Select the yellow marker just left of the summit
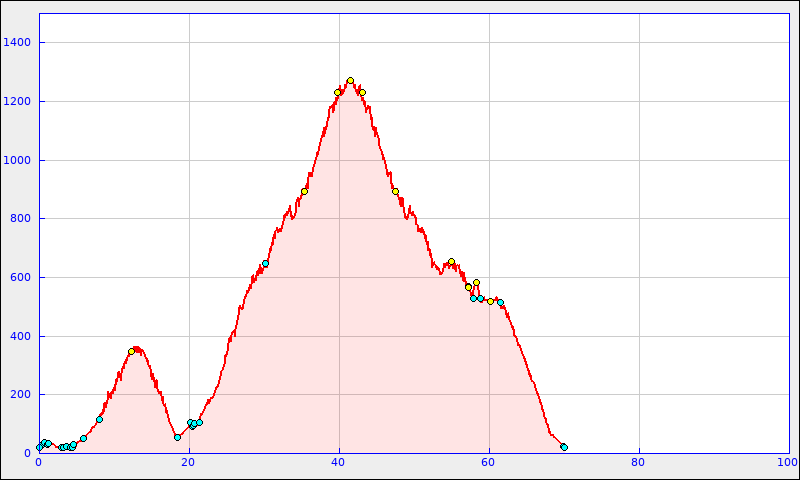The height and width of the screenshot is (480, 800). pos(338,92)
